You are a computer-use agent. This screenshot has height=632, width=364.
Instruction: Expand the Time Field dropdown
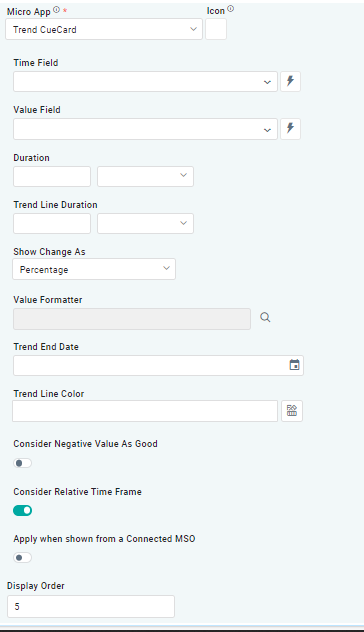coord(146,81)
